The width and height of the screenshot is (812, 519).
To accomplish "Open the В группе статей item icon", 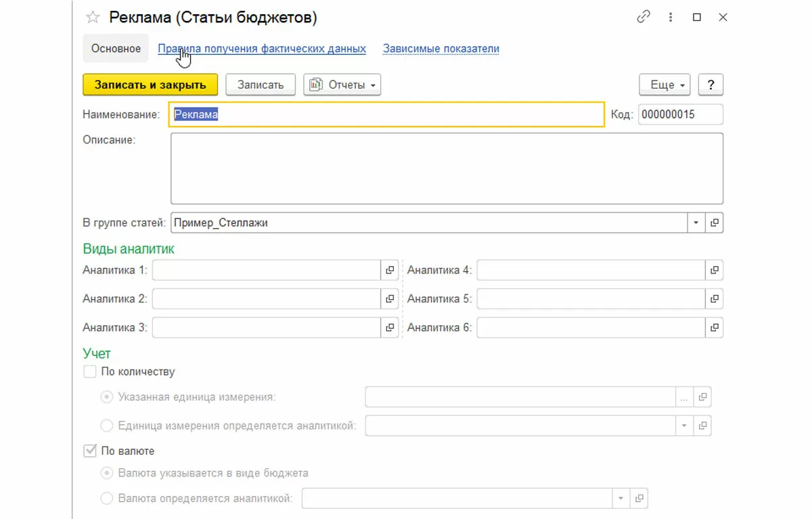I will pos(715,223).
